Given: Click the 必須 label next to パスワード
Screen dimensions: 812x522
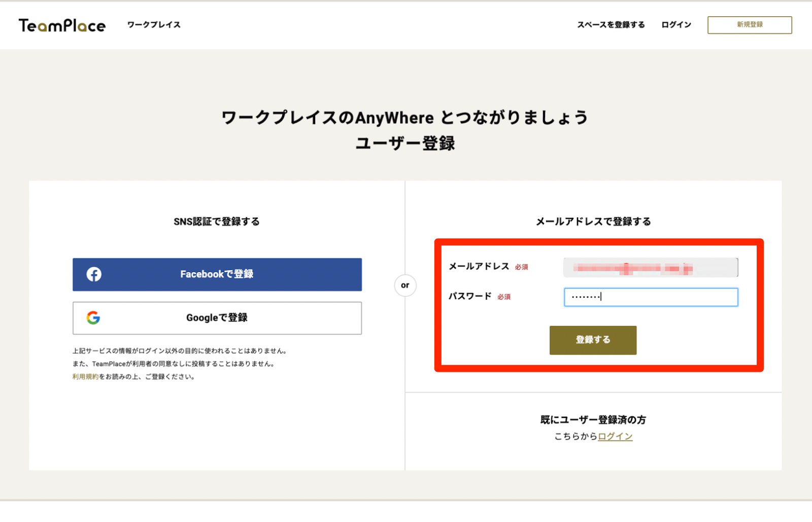Looking at the screenshot, I should [x=504, y=297].
